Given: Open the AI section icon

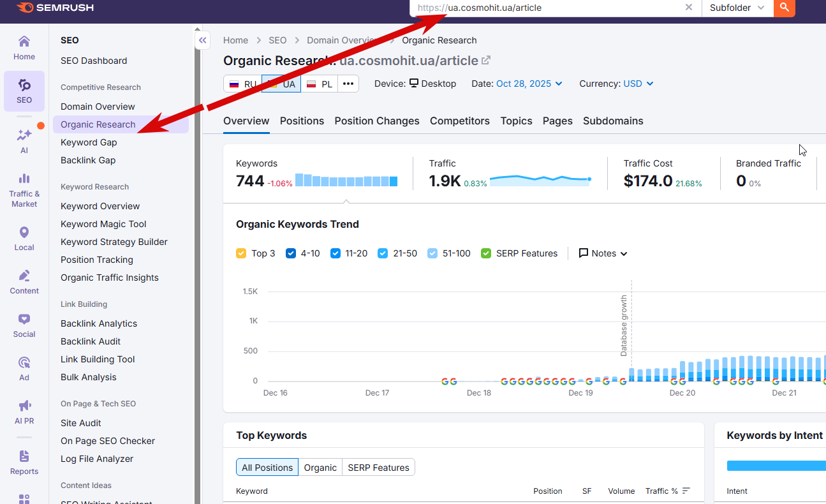Looking at the screenshot, I should coord(24,141).
